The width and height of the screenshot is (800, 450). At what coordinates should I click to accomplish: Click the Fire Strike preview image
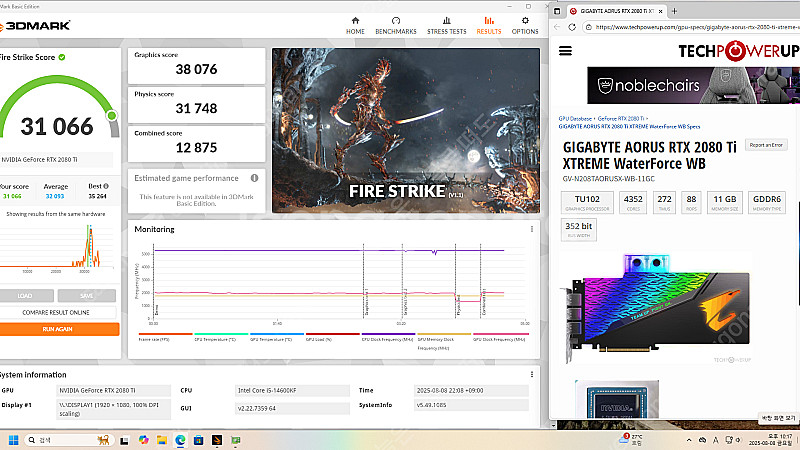click(406, 131)
